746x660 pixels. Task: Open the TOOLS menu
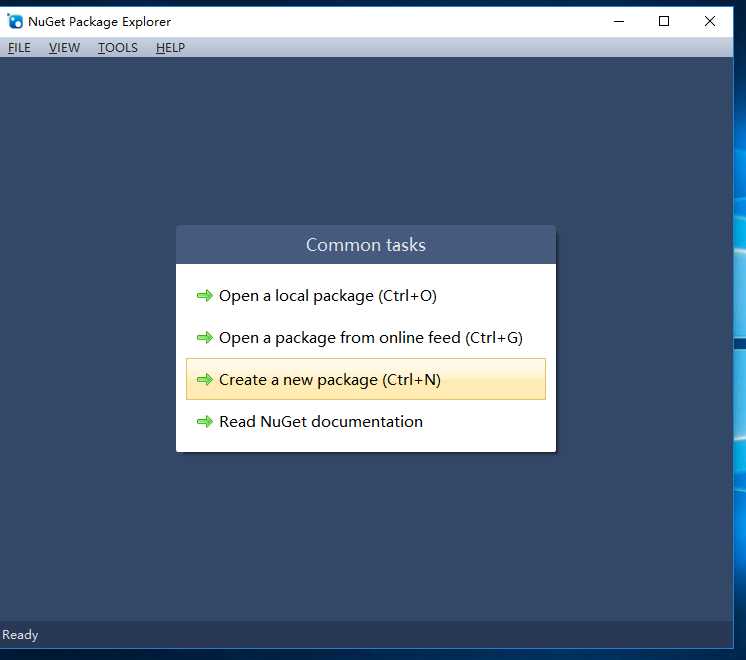(118, 48)
